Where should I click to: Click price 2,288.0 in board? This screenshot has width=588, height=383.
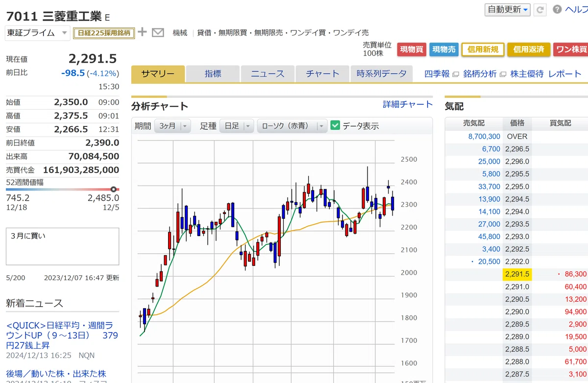(517, 362)
